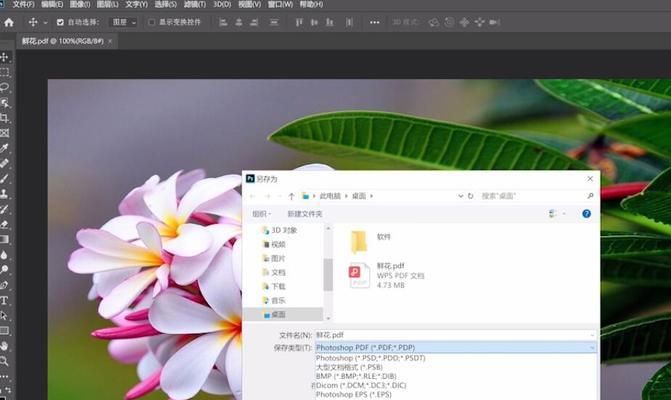
Task: Select the Zoom tool
Action: coord(4,361)
